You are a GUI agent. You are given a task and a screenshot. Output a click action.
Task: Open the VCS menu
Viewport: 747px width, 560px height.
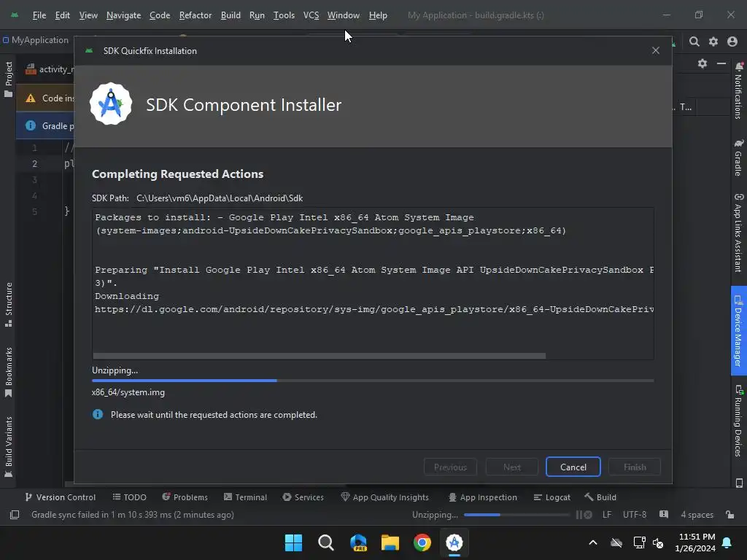(x=311, y=15)
